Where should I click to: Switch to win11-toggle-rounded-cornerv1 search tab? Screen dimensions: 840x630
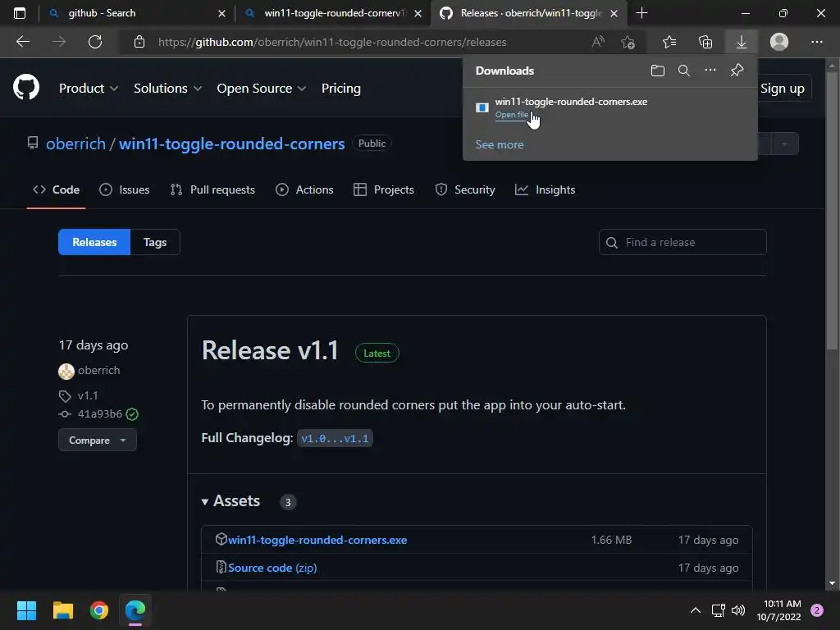click(335, 13)
